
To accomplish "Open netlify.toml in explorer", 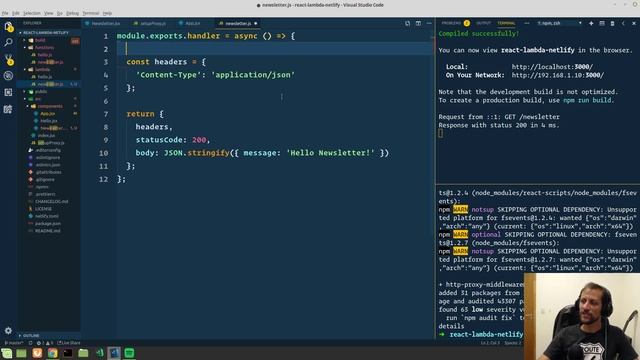I will coord(47,216).
